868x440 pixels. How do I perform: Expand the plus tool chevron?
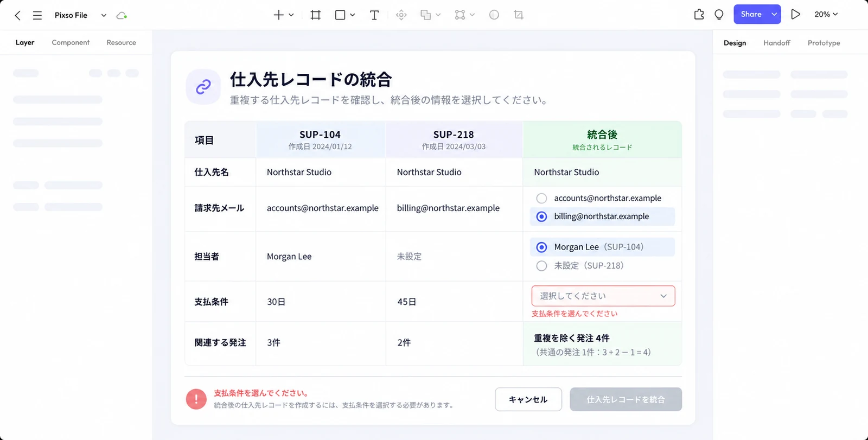coord(291,15)
